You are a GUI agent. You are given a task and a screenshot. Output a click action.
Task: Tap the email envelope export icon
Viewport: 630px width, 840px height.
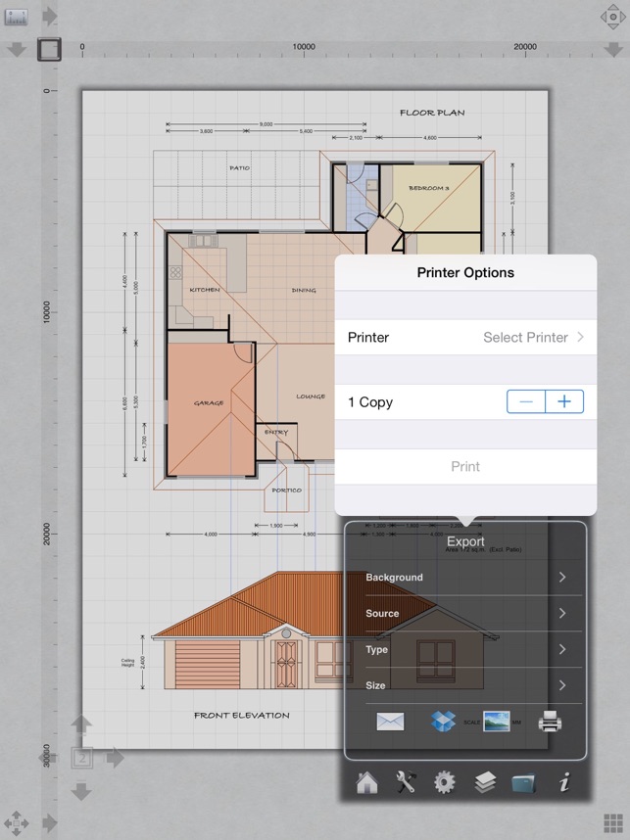(390, 722)
